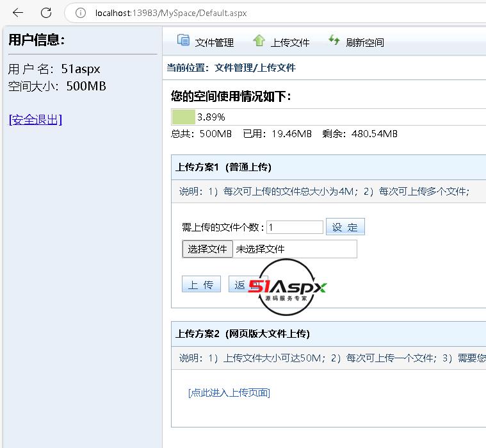Image resolution: width=486 pixels, height=448 pixels.
Task: Click the 选择文件 file chooser button
Action: click(207, 249)
